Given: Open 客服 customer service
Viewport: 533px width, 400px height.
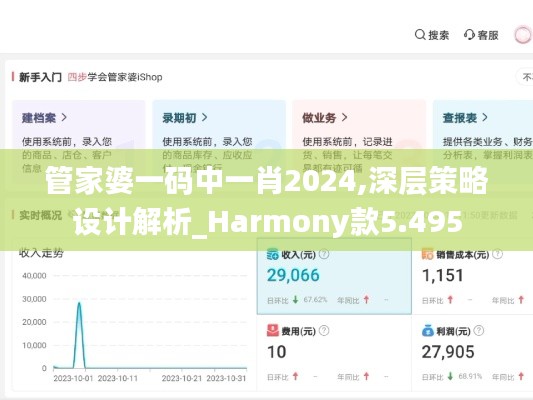Looking at the screenshot, I should (488, 35).
